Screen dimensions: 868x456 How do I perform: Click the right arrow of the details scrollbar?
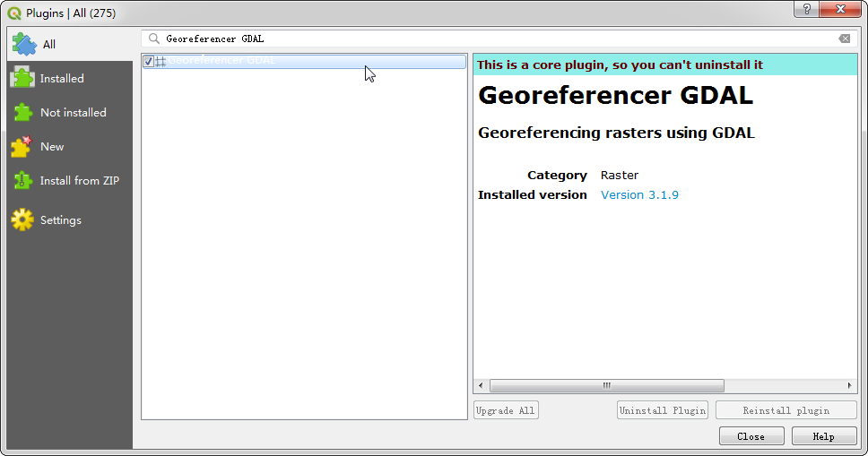point(850,385)
